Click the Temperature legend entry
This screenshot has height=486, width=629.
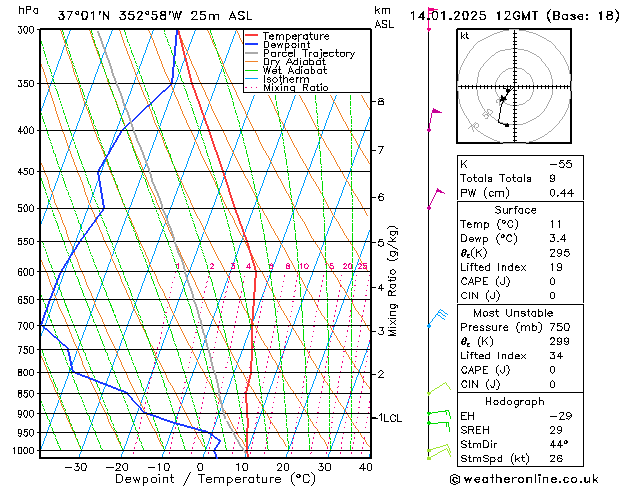(296, 36)
